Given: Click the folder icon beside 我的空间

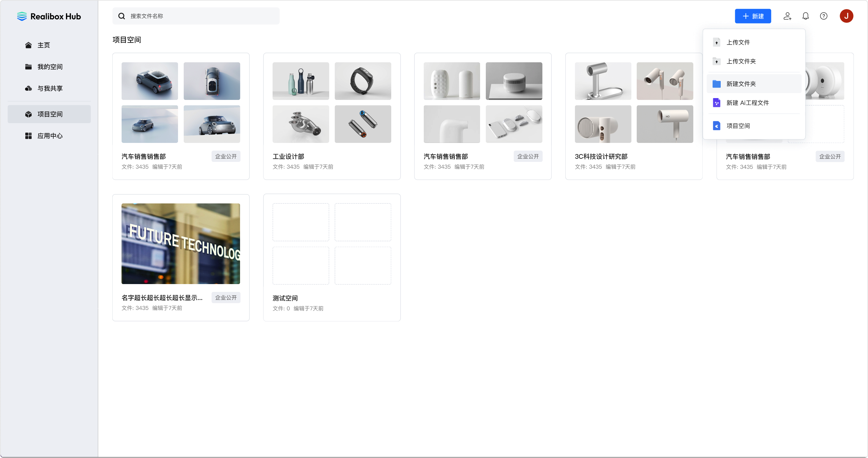Looking at the screenshot, I should pyautogui.click(x=28, y=67).
